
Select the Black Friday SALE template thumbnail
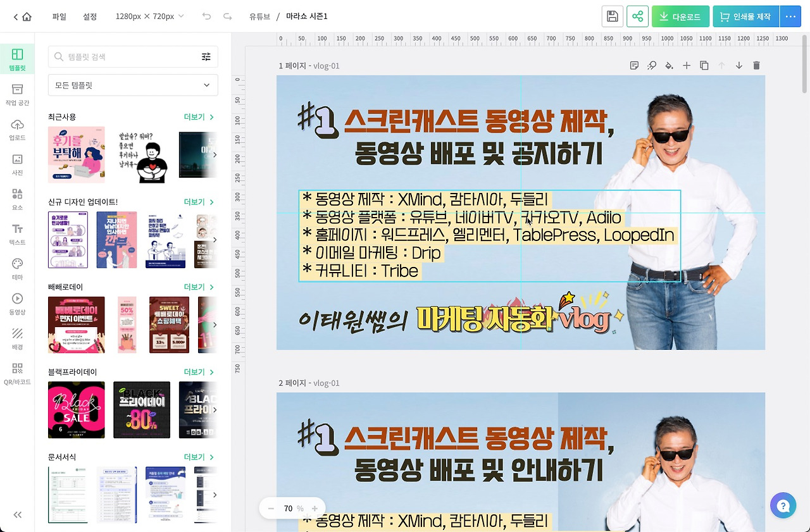[77, 410]
